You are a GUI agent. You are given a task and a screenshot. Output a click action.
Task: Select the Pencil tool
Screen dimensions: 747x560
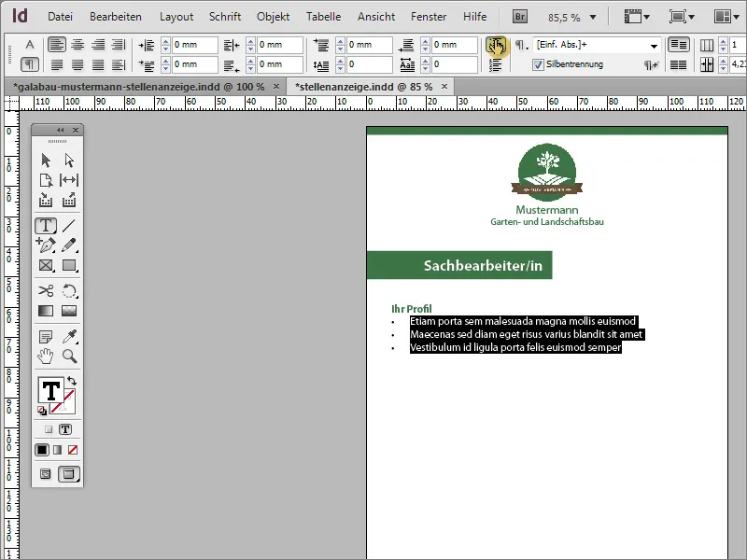tap(69, 245)
